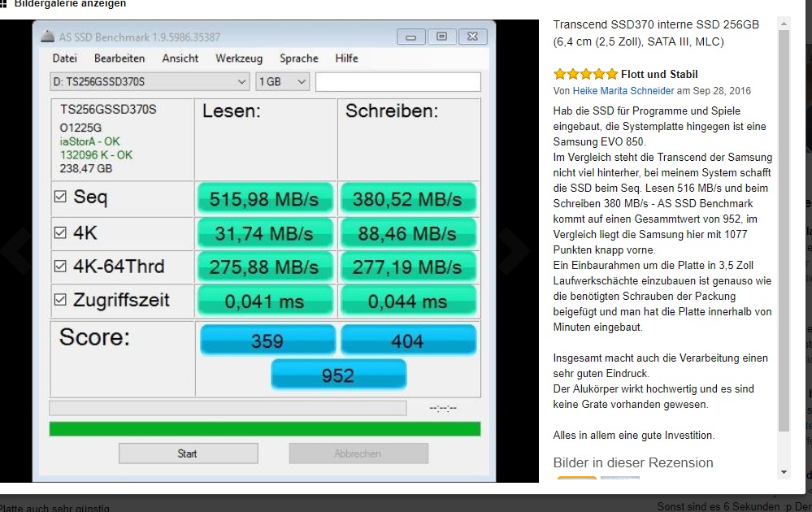Click the empty text field beside 1 GB
The height and width of the screenshot is (512, 812).
click(x=397, y=82)
